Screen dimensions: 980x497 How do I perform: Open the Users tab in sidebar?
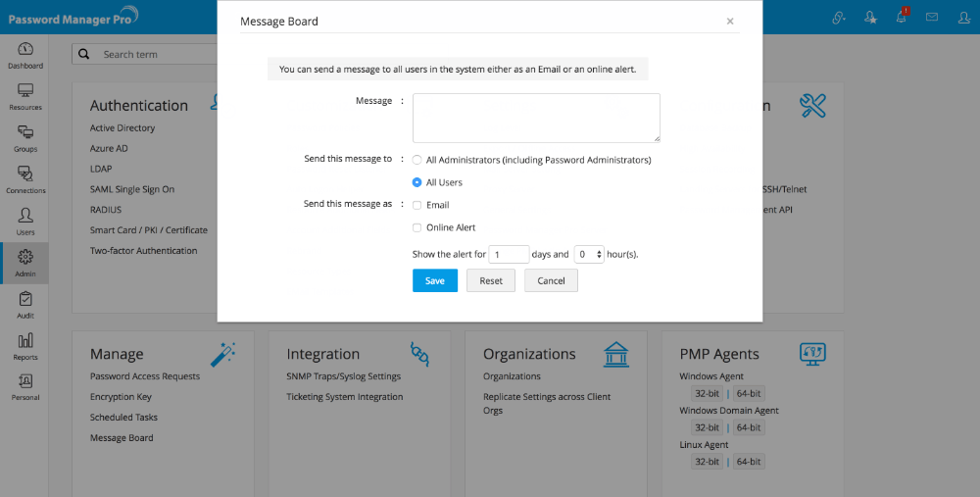[x=25, y=221]
